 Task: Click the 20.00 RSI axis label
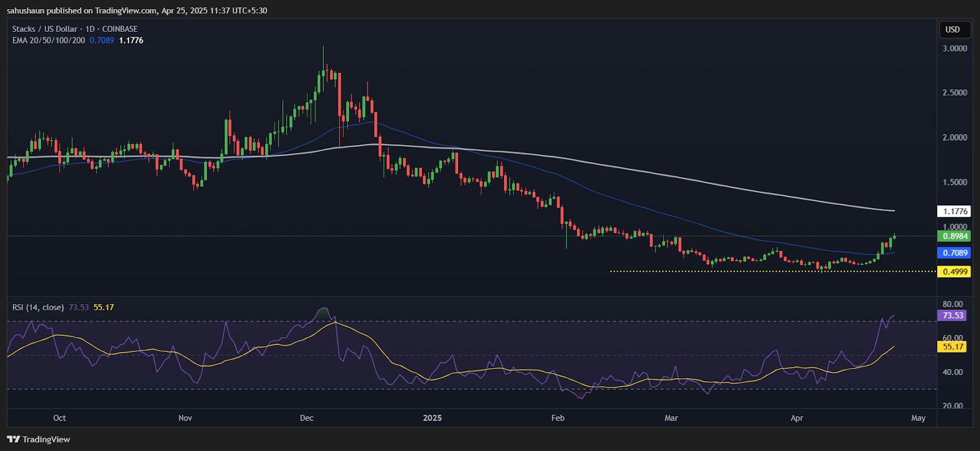pos(952,406)
